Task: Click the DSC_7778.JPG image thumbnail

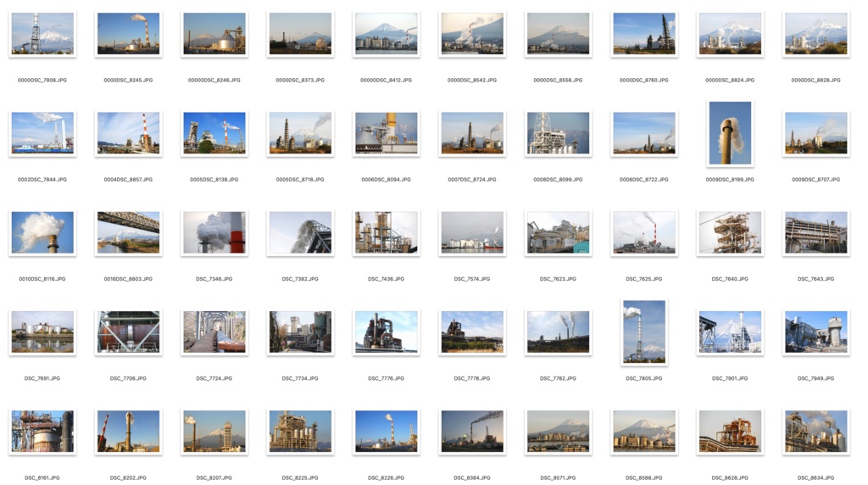Action: pos(472,332)
